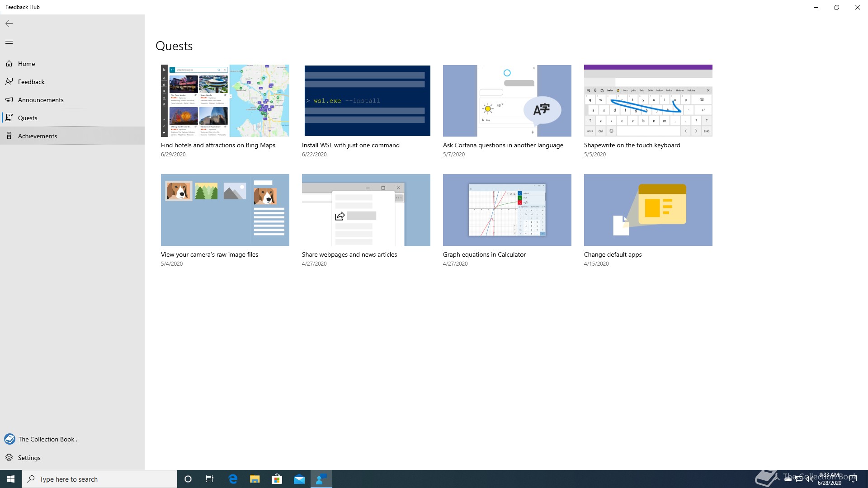Open the Achievements navigation item
Image resolution: width=868 pixels, height=488 pixels.
72,136
